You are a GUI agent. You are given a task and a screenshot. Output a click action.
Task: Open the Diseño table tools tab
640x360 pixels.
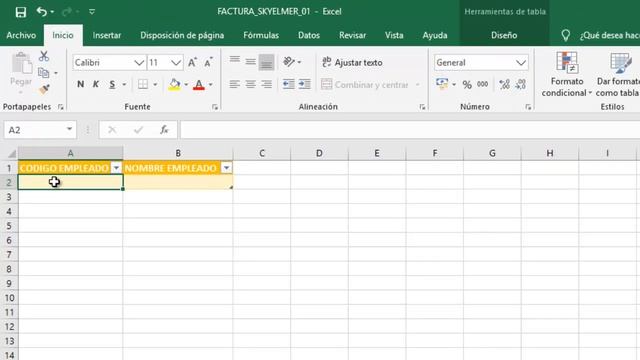(x=504, y=35)
